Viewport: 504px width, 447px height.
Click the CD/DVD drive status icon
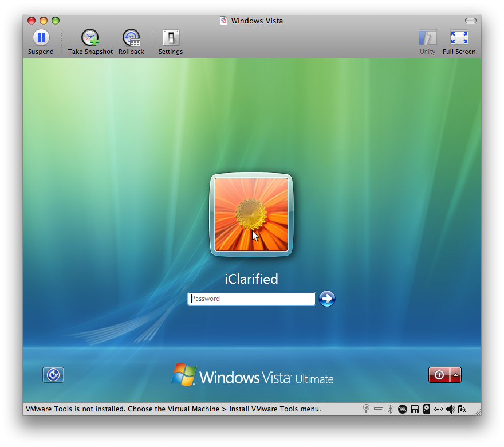click(x=403, y=409)
